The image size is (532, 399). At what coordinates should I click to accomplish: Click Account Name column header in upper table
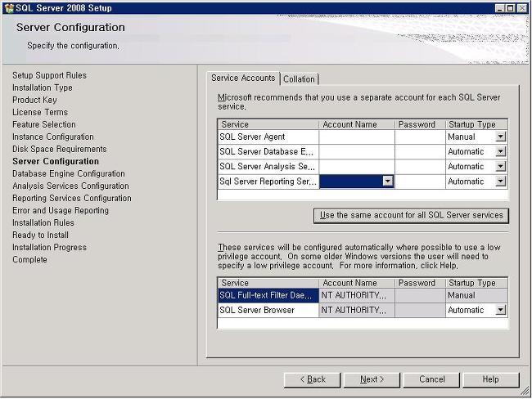click(357, 124)
